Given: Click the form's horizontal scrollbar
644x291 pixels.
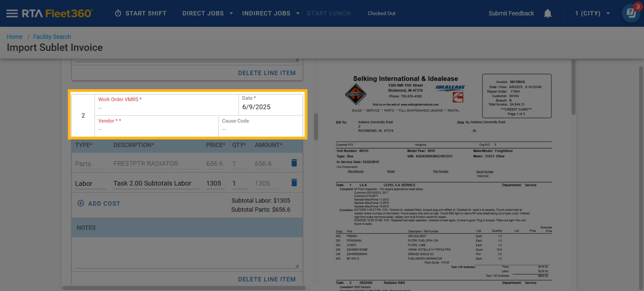Looking at the screenshot, I should [x=184, y=288].
